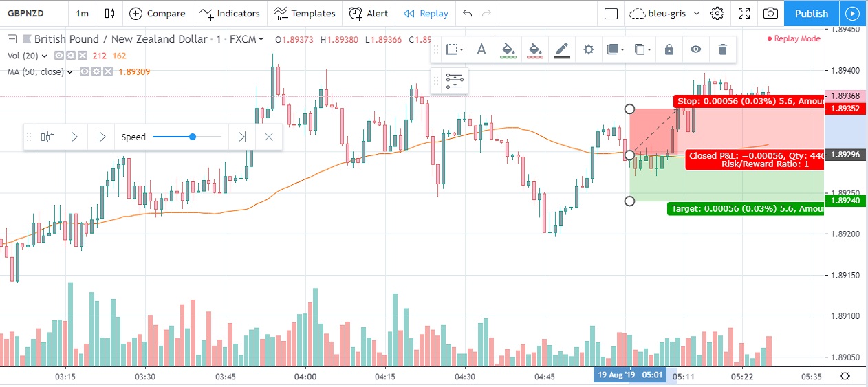Select the line color pencil tool
The width and height of the screenshot is (868, 387).
(x=562, y=49)
